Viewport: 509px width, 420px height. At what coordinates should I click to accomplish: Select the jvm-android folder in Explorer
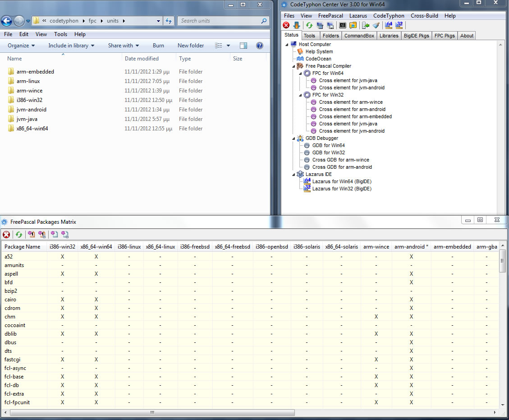(x=32, y=110)
